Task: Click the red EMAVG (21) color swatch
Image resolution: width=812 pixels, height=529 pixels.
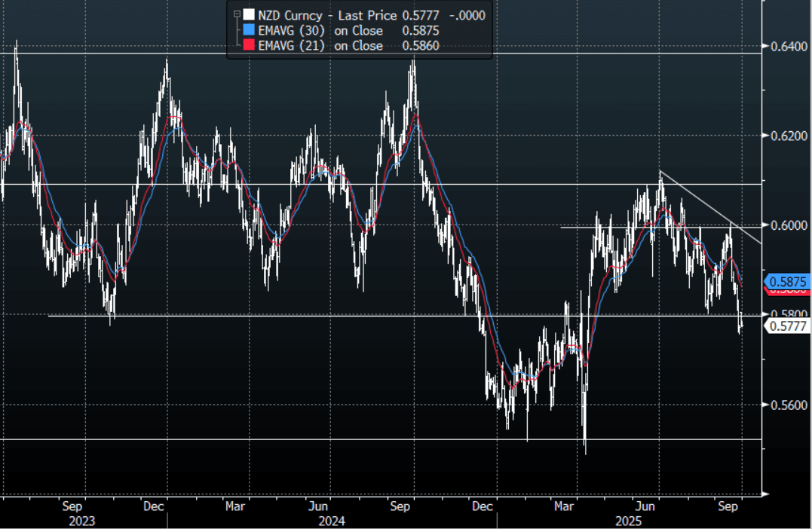Action: pos(247,46)
